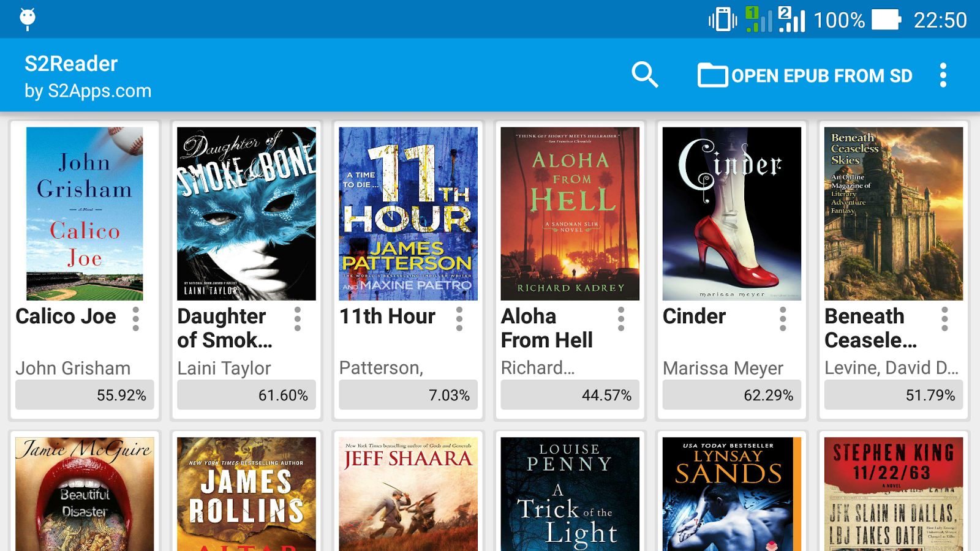Open the James Rollins book cover
Image resolution: width=980 pixels, height=551 pixels.
coord(246,494)
